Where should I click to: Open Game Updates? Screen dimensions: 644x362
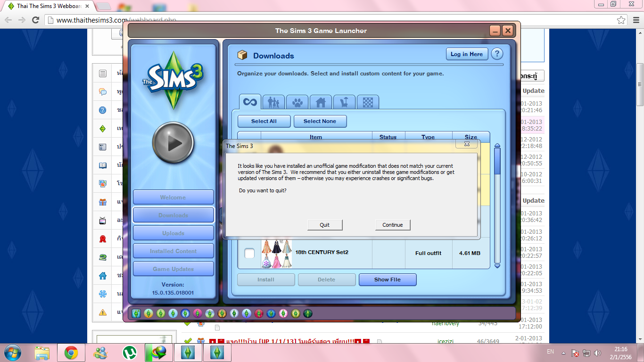click(x=173, y=269)
